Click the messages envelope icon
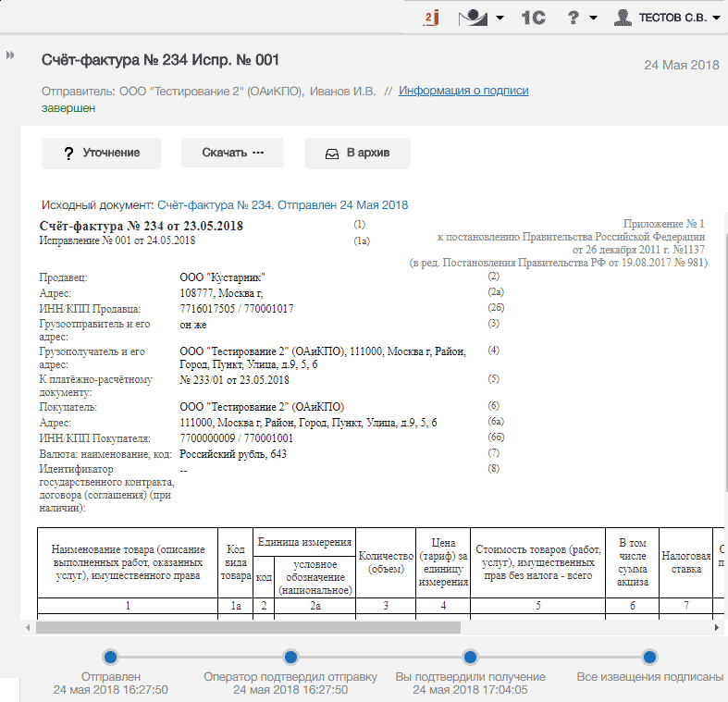This screenshot has height=702, width=728. pos(473,18)
